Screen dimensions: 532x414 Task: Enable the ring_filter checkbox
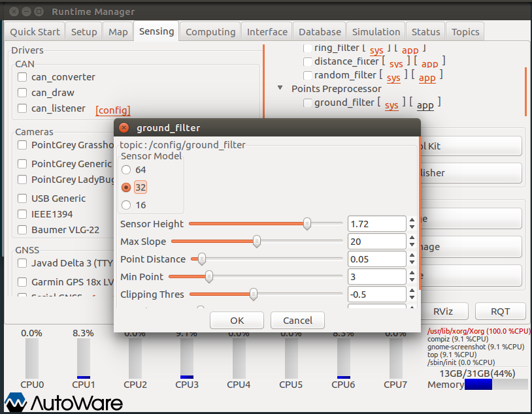pyautogui.click(x=307, y=48)
